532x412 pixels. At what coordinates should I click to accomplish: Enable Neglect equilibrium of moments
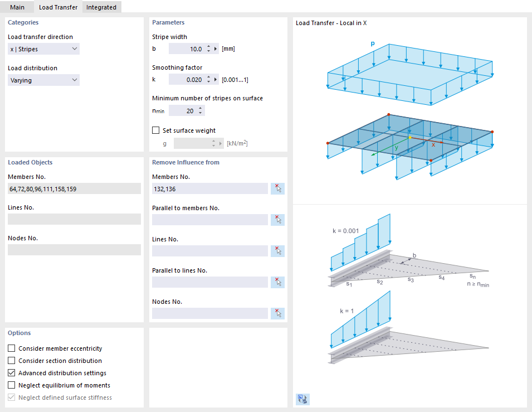[x=10, y=385]
